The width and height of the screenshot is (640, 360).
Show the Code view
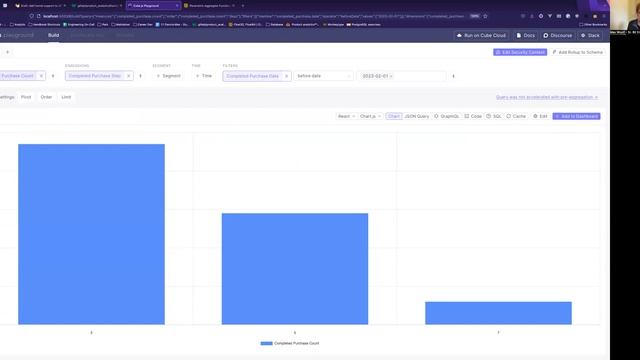[x=473, y=116]
